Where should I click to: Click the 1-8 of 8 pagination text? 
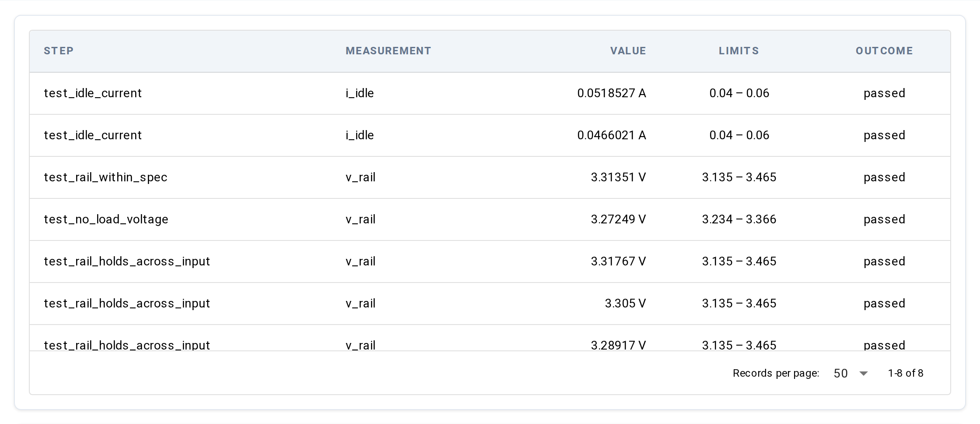pos(906,373)
